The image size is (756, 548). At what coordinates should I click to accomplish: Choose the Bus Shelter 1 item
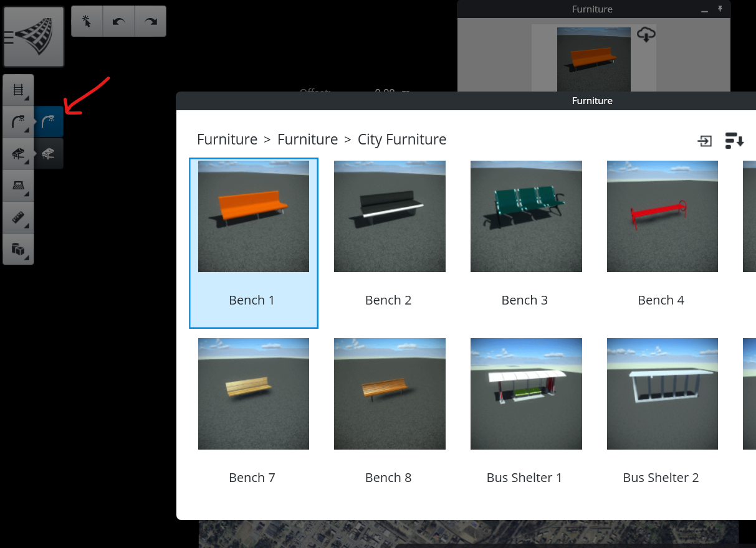coord(525,394)
